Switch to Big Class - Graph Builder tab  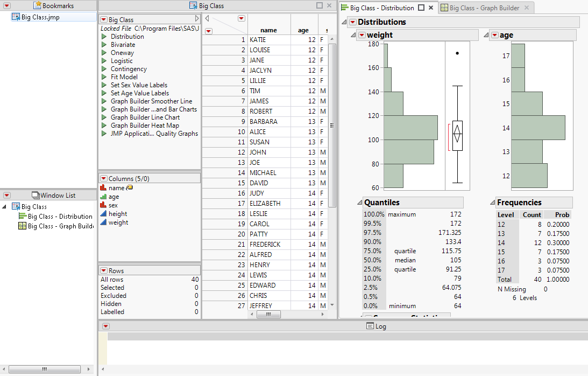[x=484, y=8]
